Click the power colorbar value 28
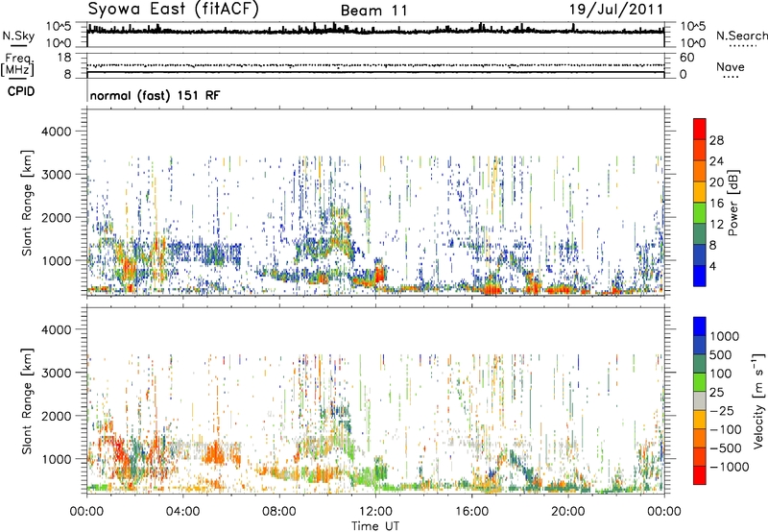768x532 pixels. (x=716, y=140)
